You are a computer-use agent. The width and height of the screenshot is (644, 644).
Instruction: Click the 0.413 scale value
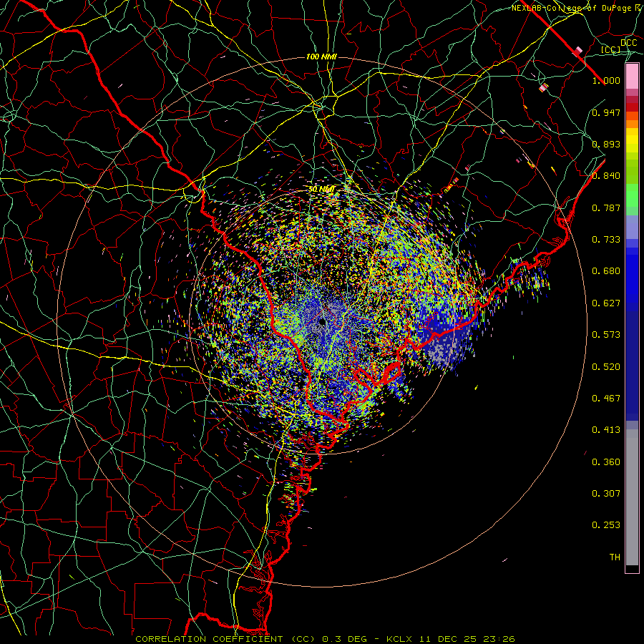(x=606, y=430)
